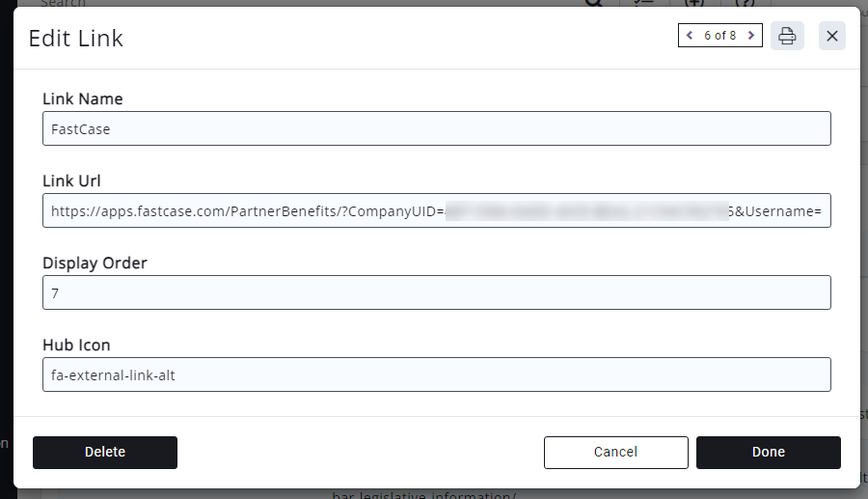Select the Display Order field showing 7
868x499 pixels.
coord(436,292)
